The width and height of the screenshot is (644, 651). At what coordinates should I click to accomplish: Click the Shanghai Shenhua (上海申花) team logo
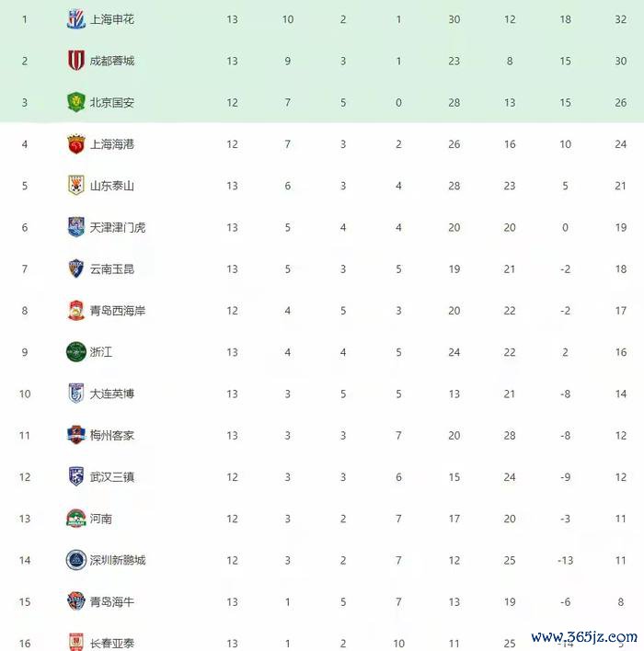76,19
